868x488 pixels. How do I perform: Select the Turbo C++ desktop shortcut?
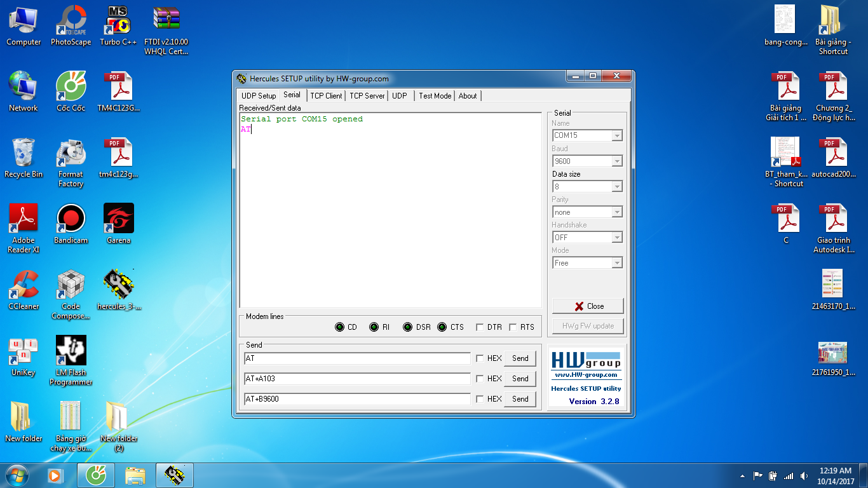point(118,26)
